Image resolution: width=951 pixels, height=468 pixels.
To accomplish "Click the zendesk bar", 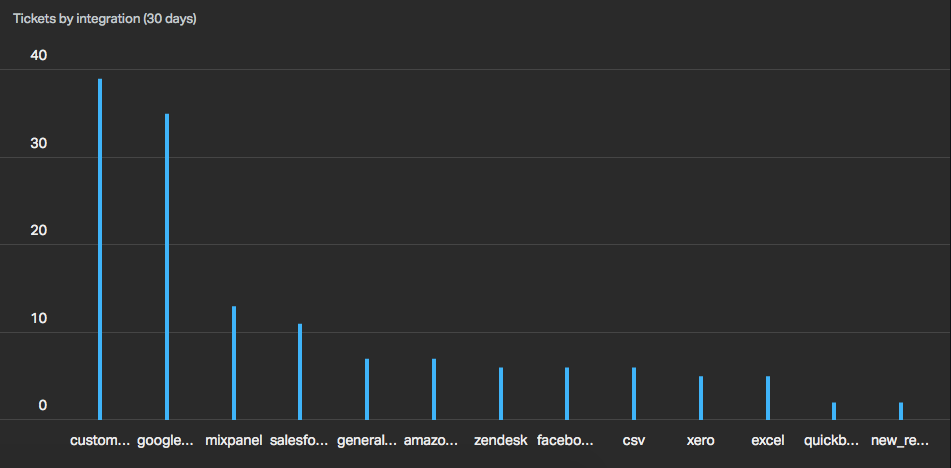I will (501, 393).
